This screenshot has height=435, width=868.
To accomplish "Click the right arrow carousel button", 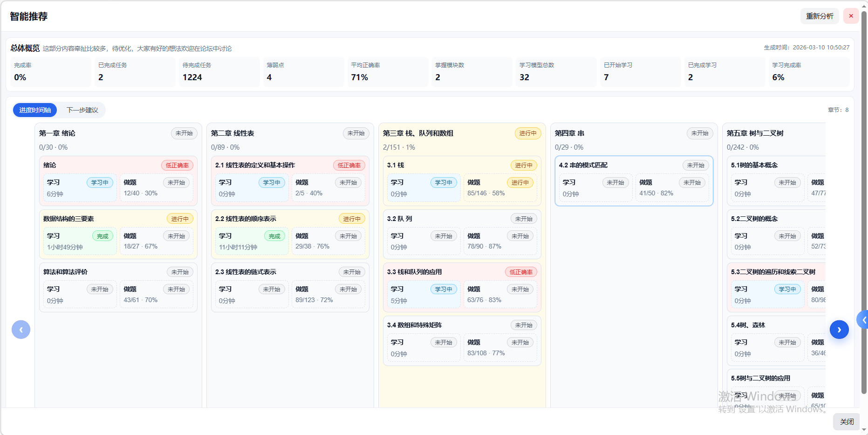I will [x=839, y=330].
